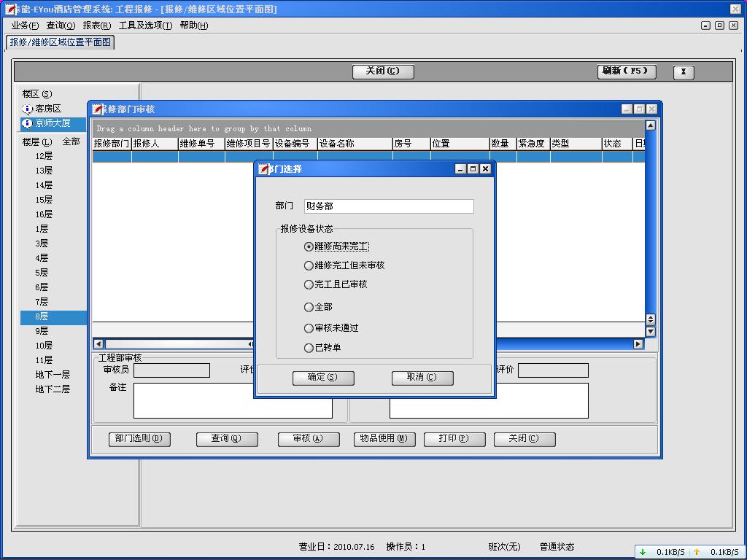
Task: Select the 完工且已审核 radio option
Action: 309,285
